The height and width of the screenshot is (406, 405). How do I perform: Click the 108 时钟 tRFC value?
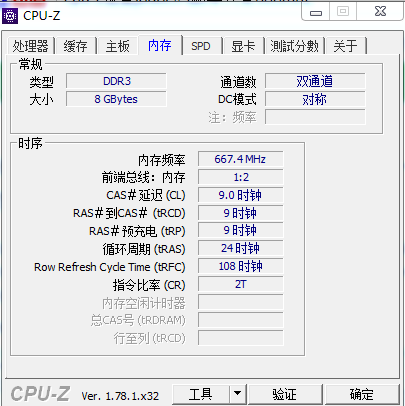tap(240, 266)
